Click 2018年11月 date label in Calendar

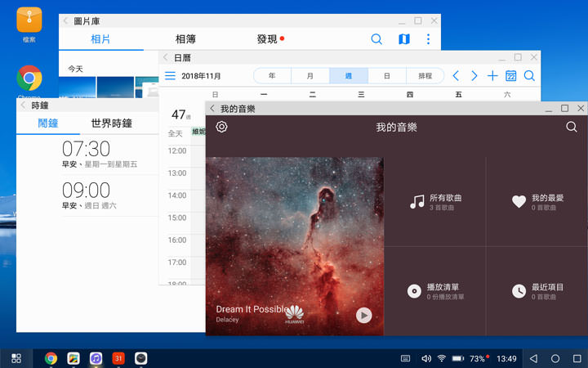point(201,76)
